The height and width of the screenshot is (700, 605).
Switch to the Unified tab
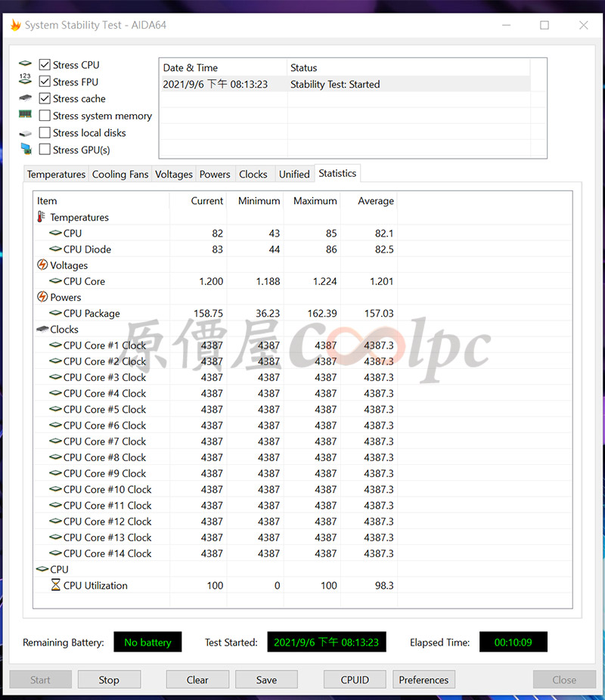pyautogui.click(x=294, y=174)
